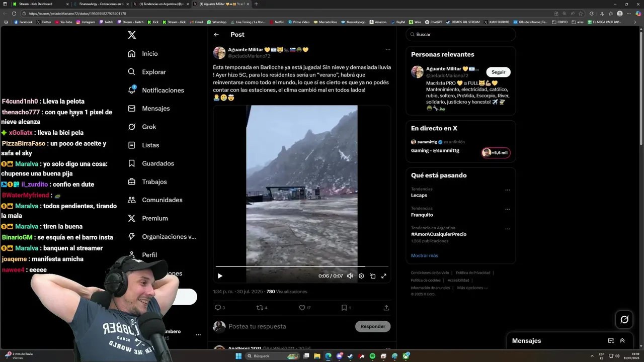Switch to FinanzasArgy browser tab
The height and width of the screenshot is (362, 644).
pyautogui.click(x=100, y=4)
